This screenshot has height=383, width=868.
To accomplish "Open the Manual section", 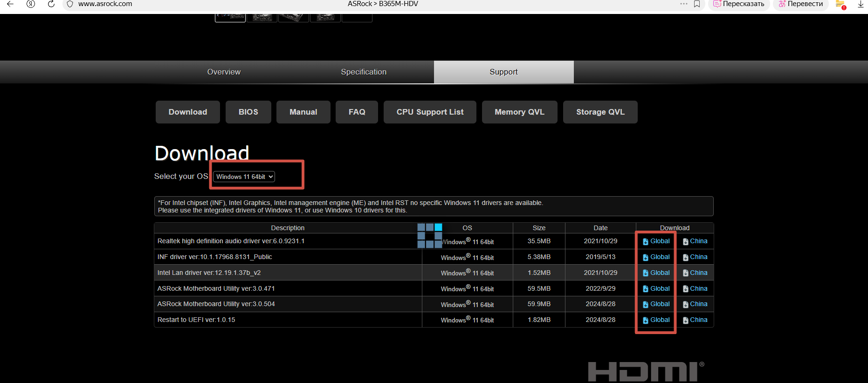I will 303,112.
